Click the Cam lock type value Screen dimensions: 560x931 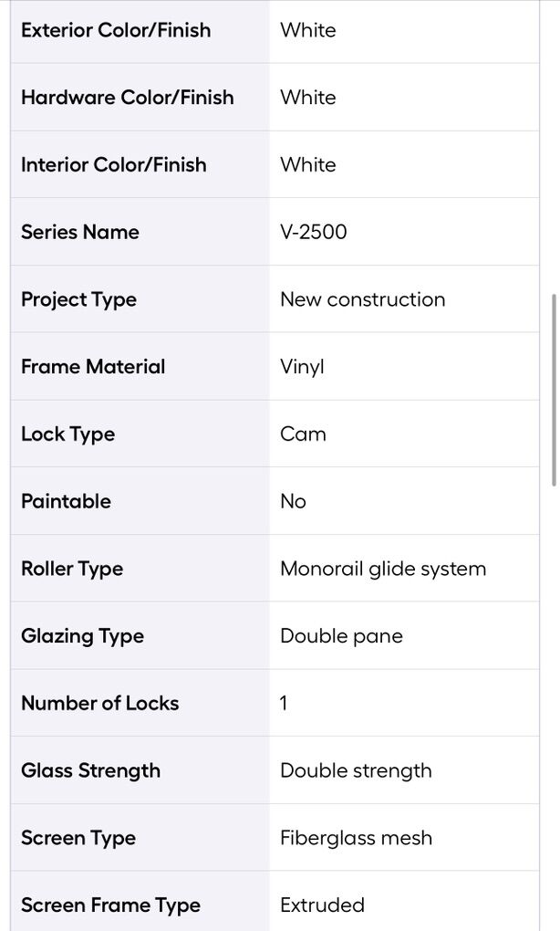pos(303,434)
